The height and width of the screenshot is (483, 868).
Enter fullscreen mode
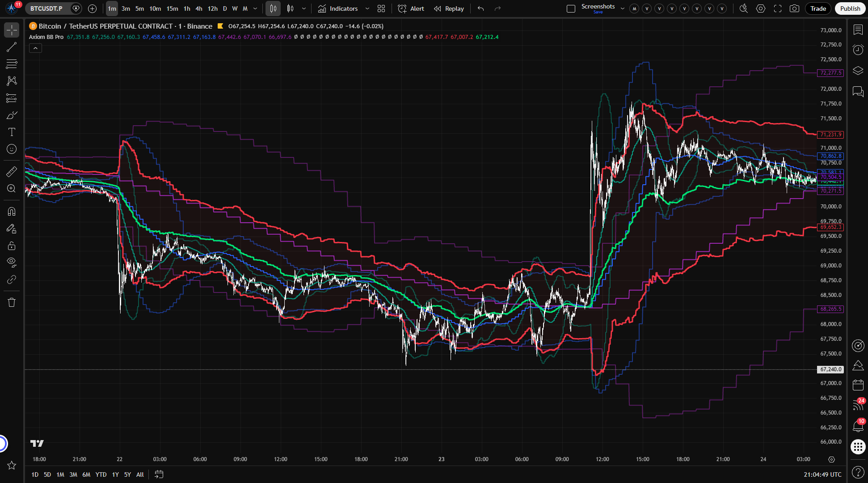pos(778,8)
